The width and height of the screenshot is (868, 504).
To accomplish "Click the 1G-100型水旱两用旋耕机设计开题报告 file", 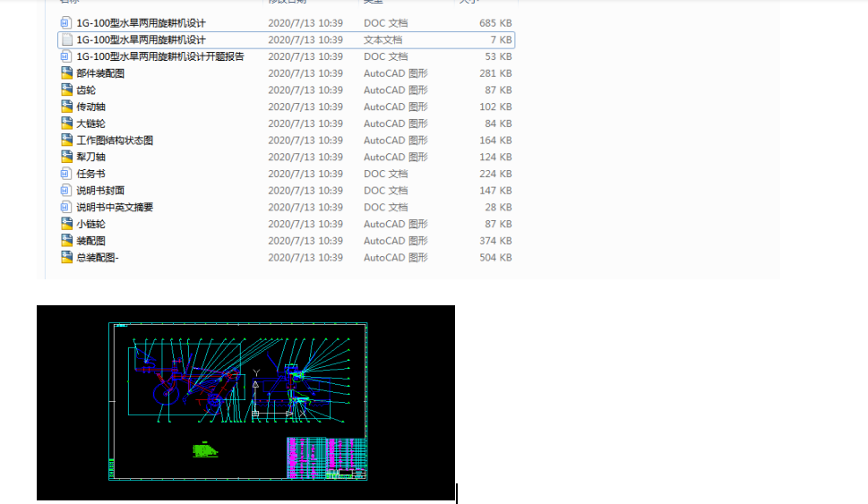I will [160, 56].
